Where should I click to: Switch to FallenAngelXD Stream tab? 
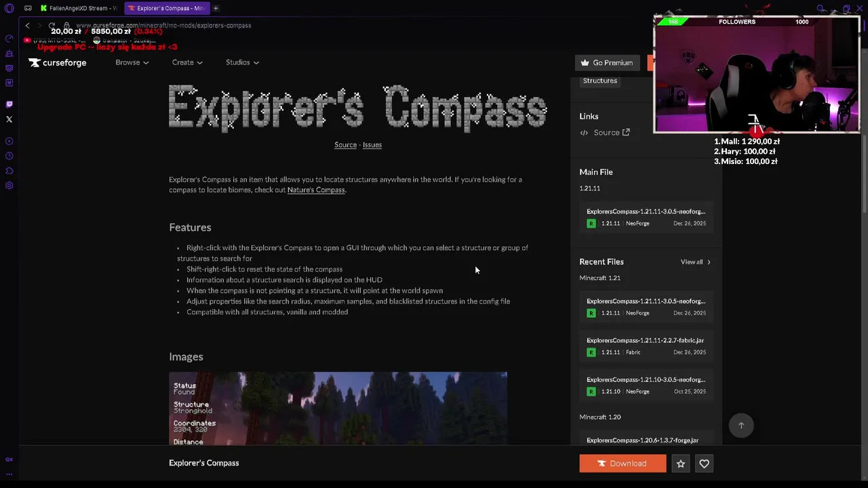(x=78, y=8)
